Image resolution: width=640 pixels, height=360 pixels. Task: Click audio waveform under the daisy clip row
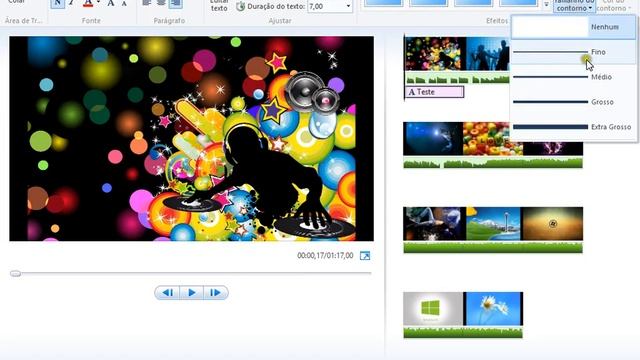463,332
